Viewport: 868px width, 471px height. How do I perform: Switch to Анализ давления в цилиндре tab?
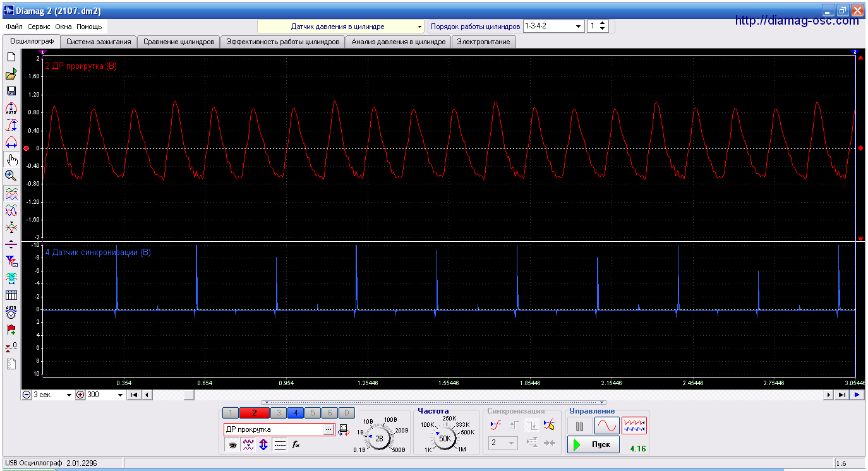pos(399,42)
